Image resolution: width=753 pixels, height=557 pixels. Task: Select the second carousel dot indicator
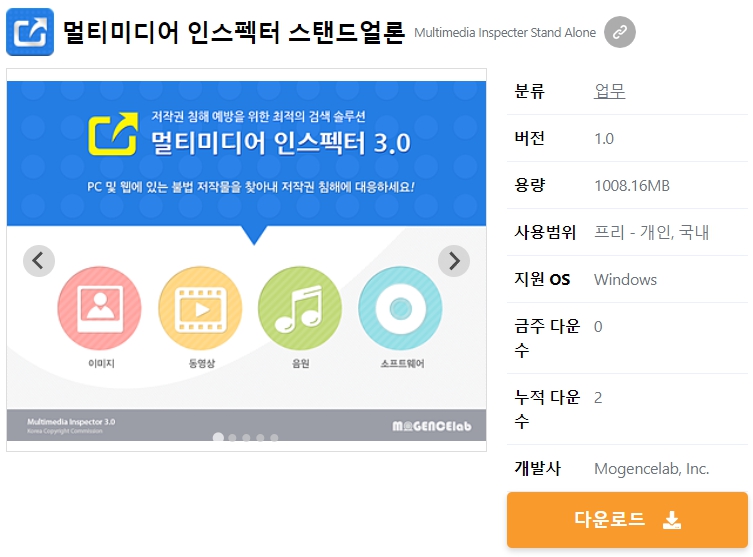point(232,438)
